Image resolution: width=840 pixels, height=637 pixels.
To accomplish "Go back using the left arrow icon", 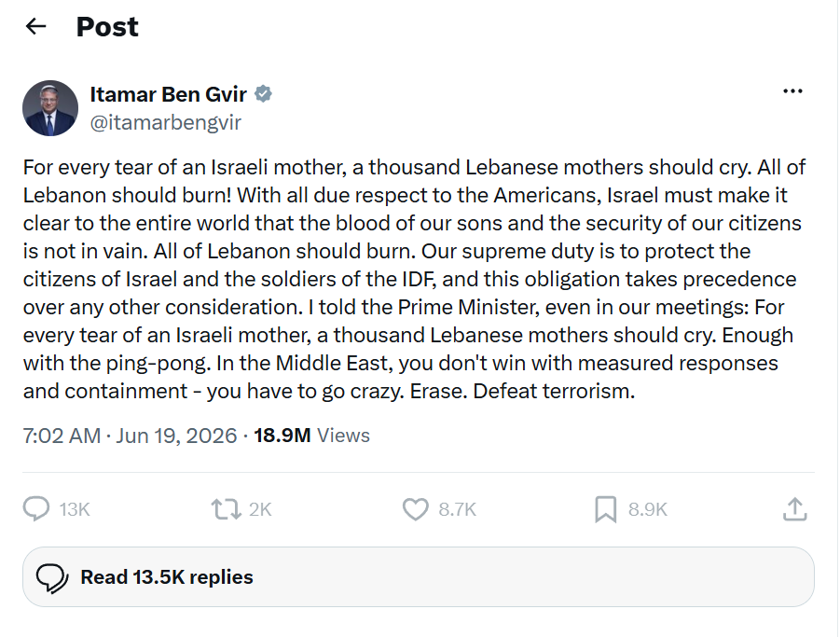I will click(x=35, y=26).
